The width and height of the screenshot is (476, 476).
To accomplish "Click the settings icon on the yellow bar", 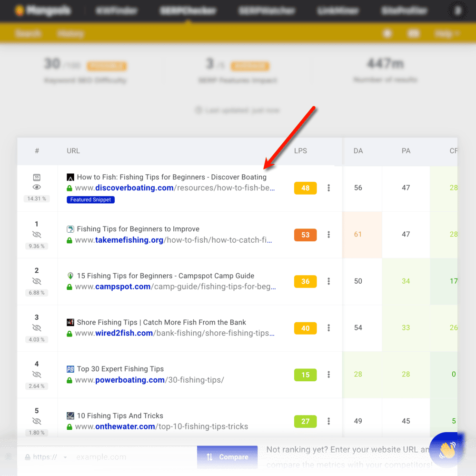I will point(387,33).
